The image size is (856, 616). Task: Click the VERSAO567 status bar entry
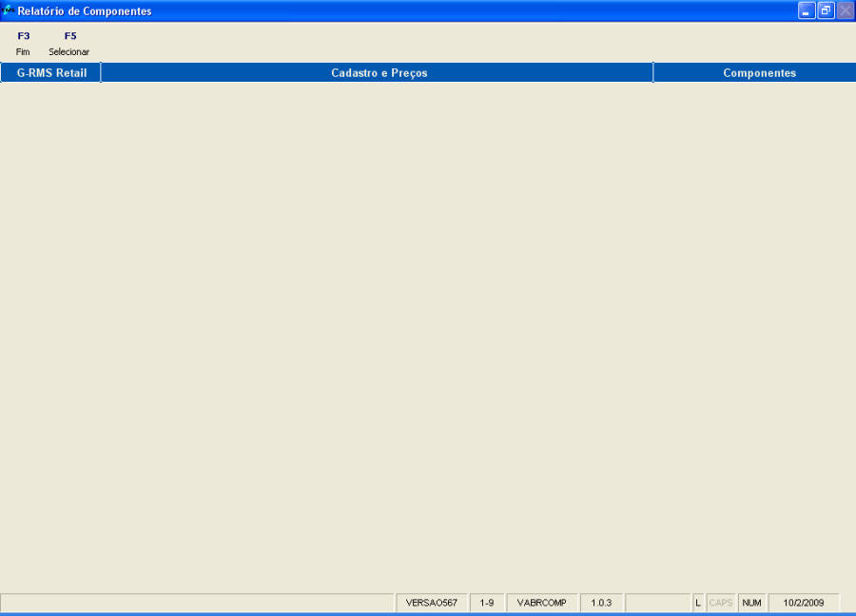[432, 603]
